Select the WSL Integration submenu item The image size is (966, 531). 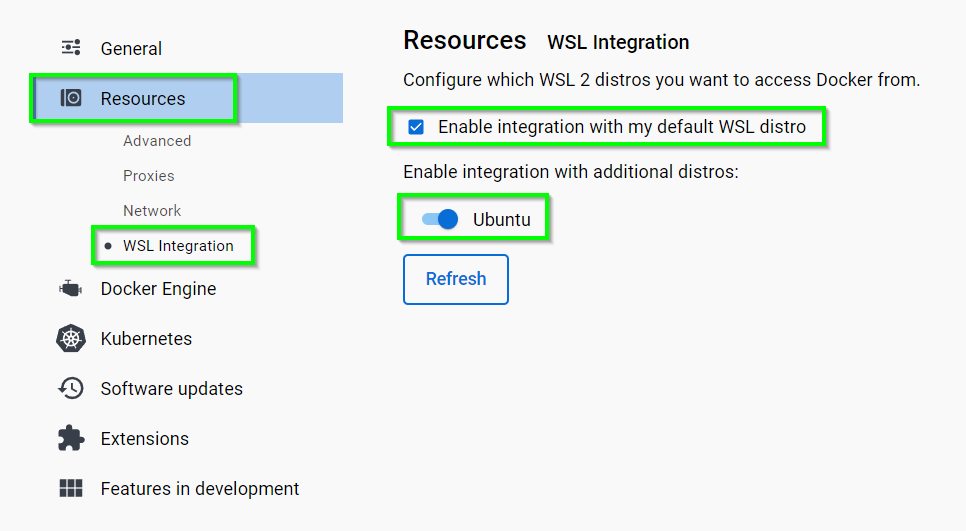(178, 246)
